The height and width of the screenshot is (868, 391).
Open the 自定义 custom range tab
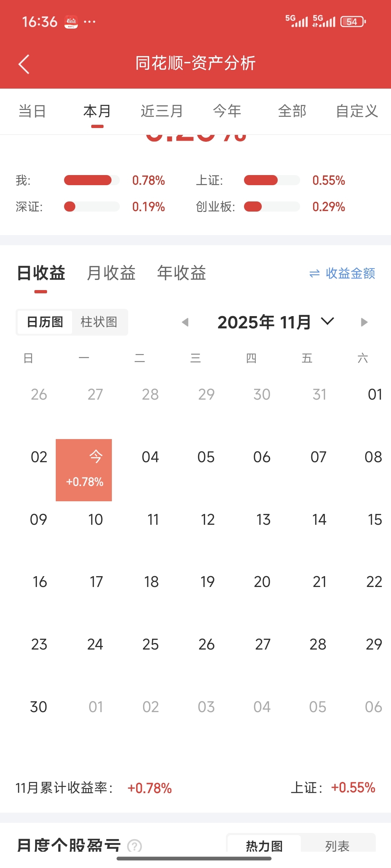point(357,111)
